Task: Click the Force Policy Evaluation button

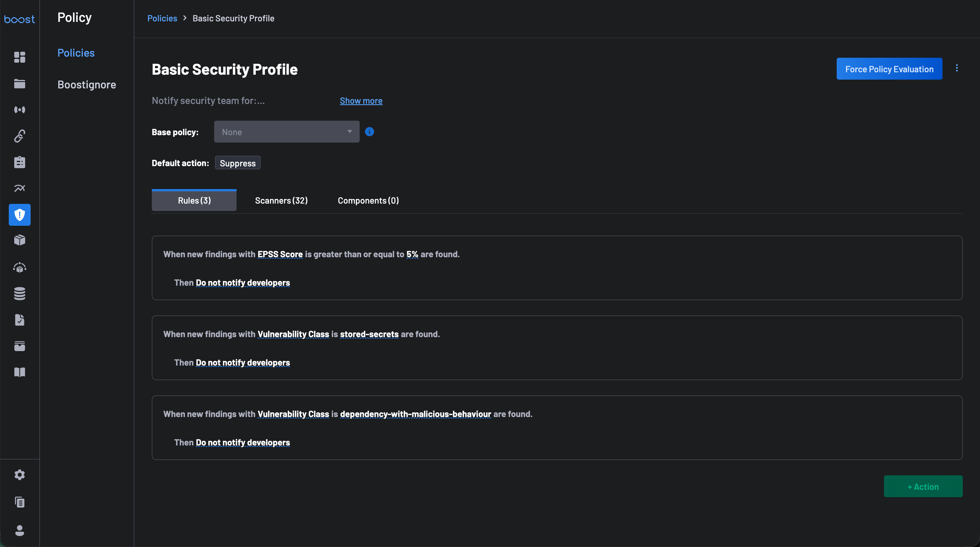Action: coord(889,69)
